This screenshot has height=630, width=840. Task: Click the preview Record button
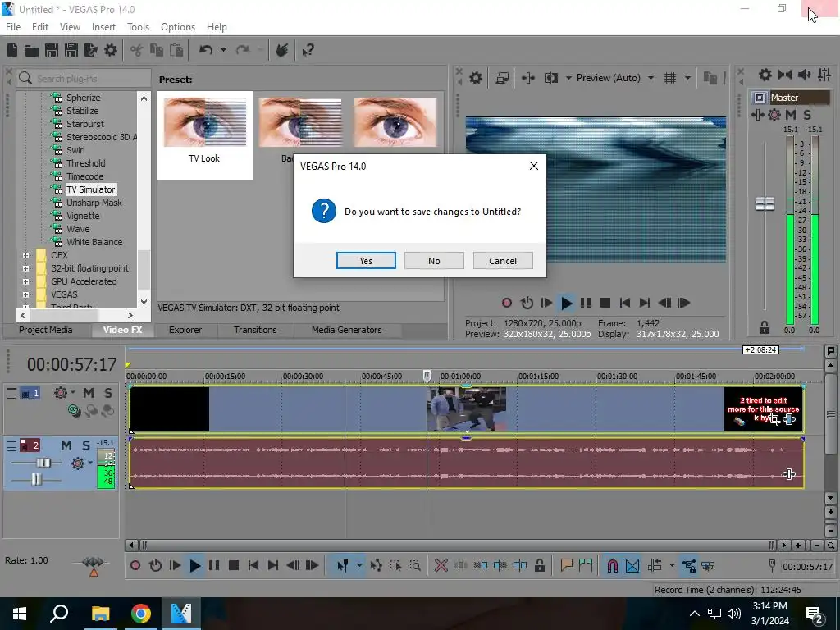click(506, 303)
